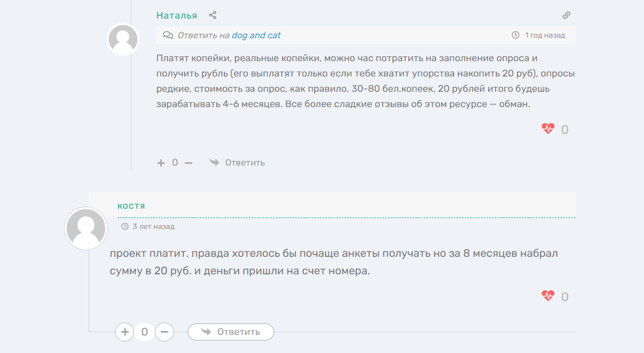This screenshot has height=353, width=644.
Task: Open костя's author name link
Action: pos(131,205)
